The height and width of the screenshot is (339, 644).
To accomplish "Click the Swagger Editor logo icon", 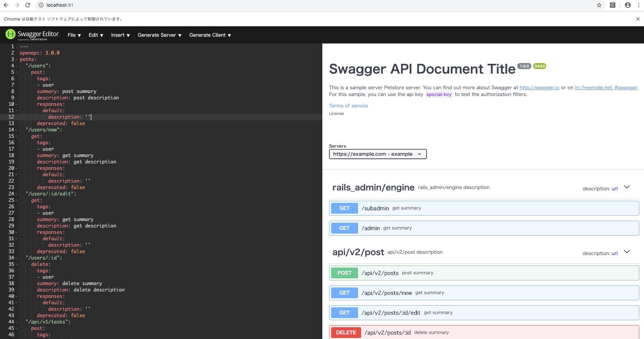I will click(x=10, y=35).
